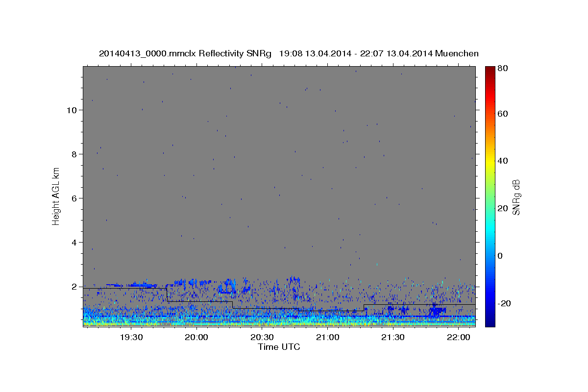Click the 'Height AGL km' y-axis label
The image size is (588, 392).
[56, 196]
